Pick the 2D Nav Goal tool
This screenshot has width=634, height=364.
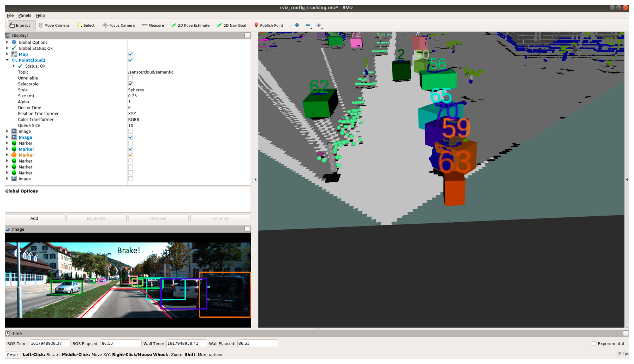(x=232, y=25)
